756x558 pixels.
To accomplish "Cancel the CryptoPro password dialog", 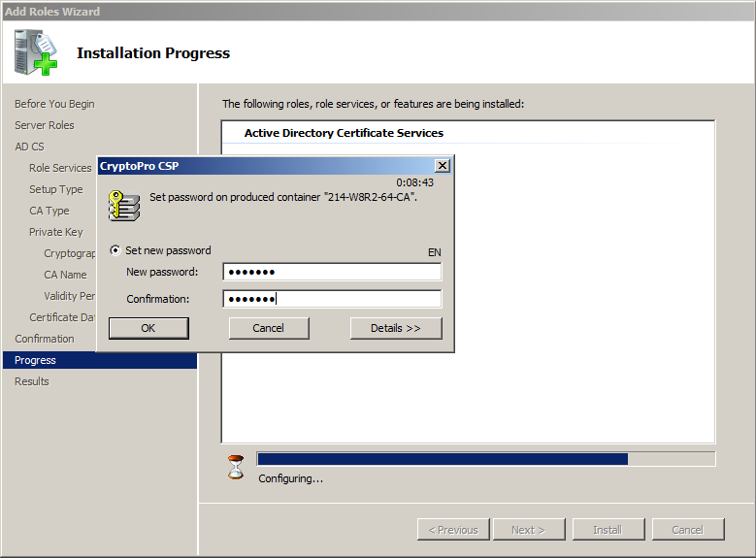I will coord(269,328).
